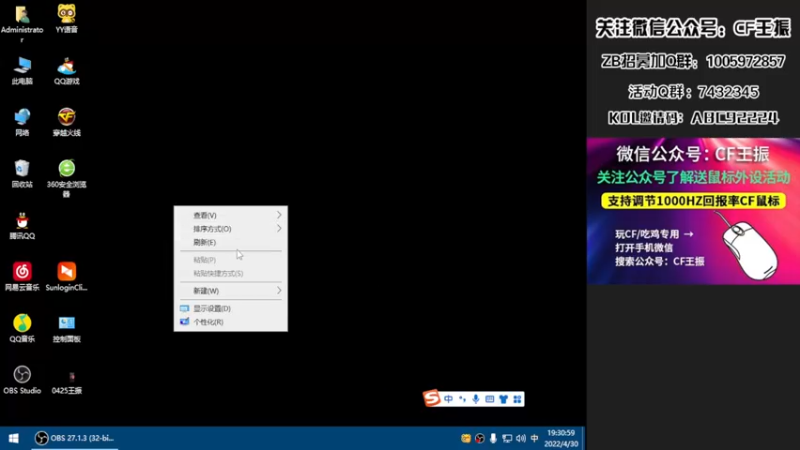Image resolution: width=800 pixels, height=450 pixels.
Task: Toggle Sogou Chinese/English 中 mode
Action: pos(448,399)
